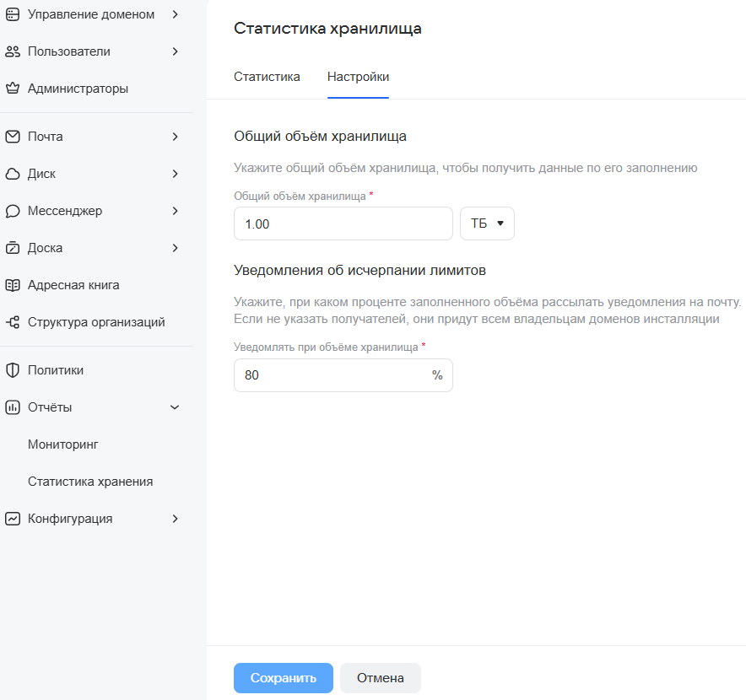Click the notification threshold percent field
The image size is (746, 700).
point(333,375)
